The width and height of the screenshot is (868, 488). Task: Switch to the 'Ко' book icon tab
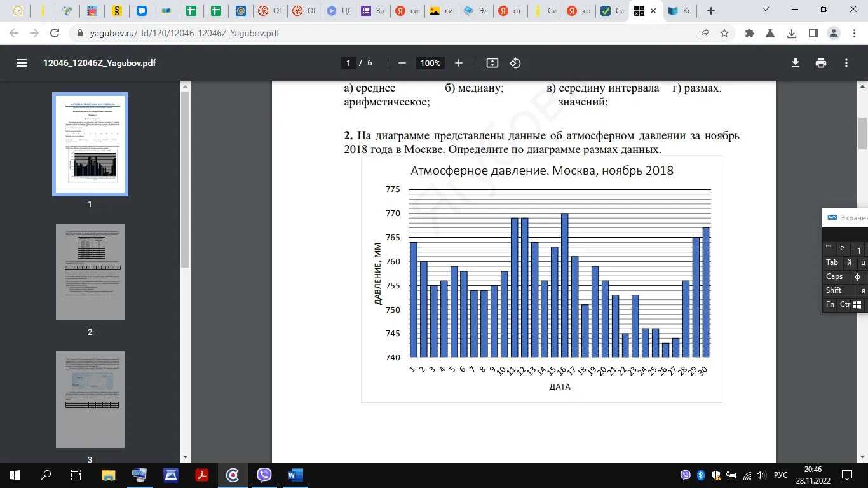coord(679,11)
